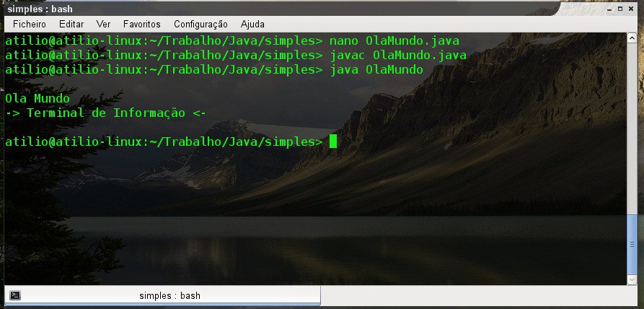Image resolution: width=644 pixels, height=309 pixels.
Task: Open the Configuração menu
Action: [x=200, y=25]
